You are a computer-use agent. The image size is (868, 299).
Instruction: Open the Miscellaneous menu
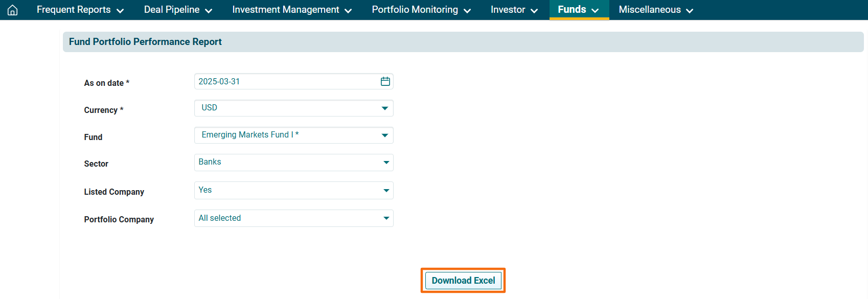pyautogui.click(x=655, y=10)
